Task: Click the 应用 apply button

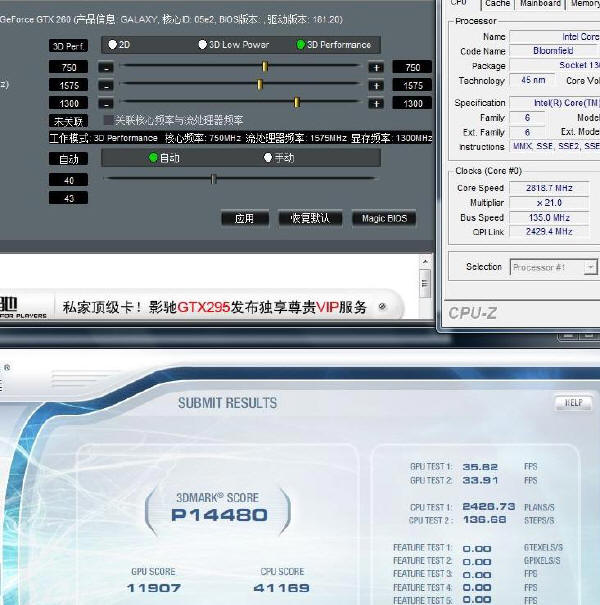Action: 244,218
